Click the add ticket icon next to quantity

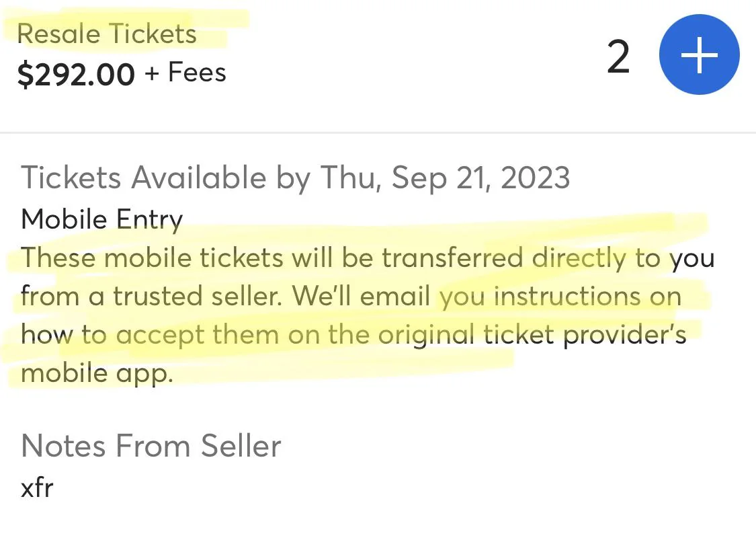699,54
